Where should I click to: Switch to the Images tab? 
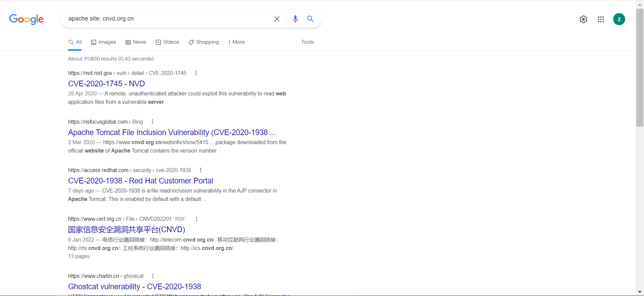tap(103, 42)
